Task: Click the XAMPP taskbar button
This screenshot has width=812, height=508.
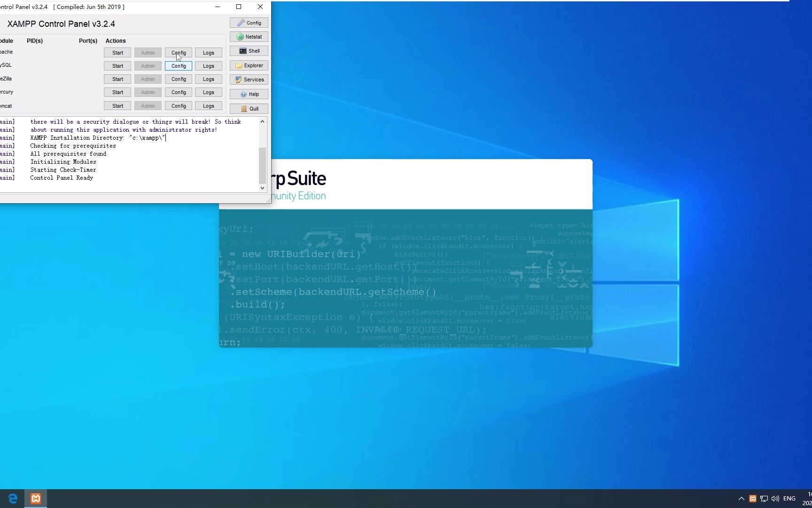Action: [x=36, y=499]
